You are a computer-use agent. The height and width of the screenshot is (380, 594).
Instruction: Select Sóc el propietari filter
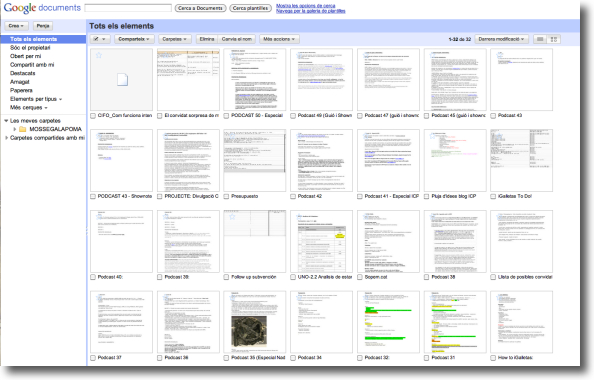(30, 48)
